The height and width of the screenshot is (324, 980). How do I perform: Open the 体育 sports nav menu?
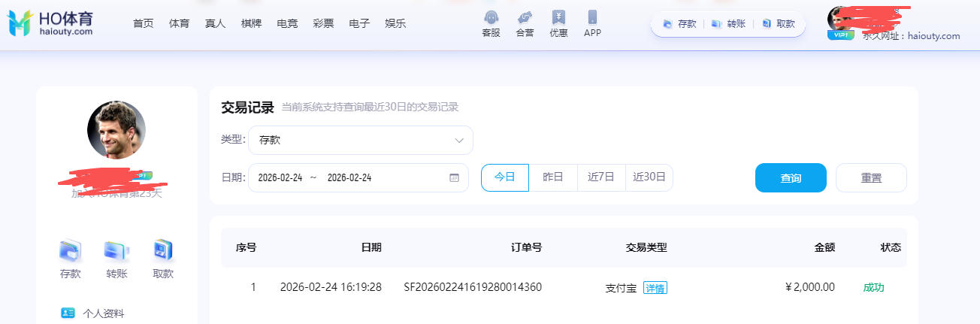pyautogui.click(x=180, y=23)
